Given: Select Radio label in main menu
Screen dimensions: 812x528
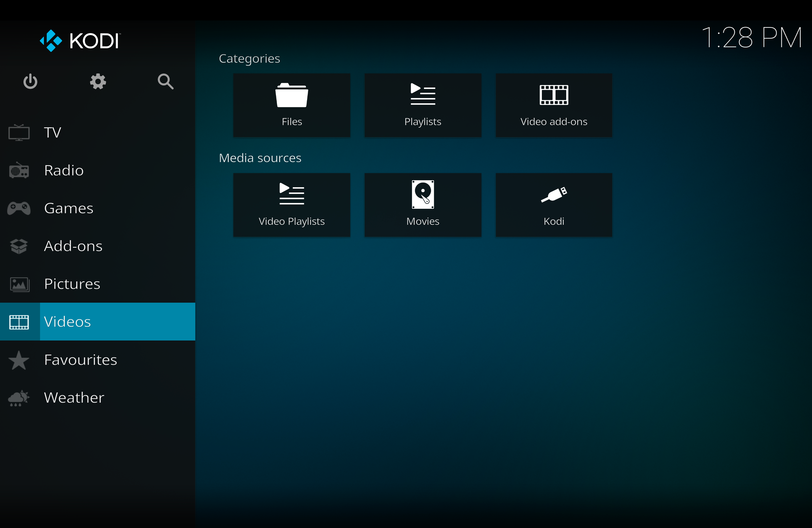Looking at the screenshot, I should pos(64,170).
